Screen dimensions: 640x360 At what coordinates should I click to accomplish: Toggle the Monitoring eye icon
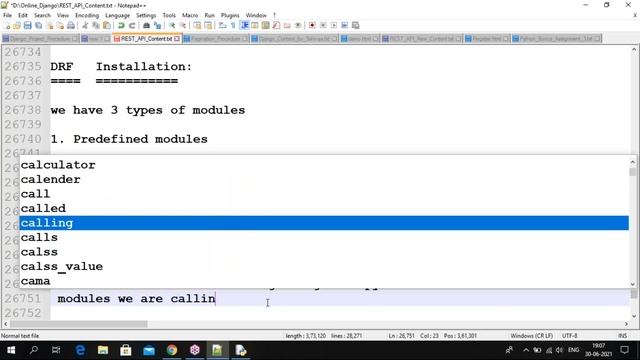click(x=298, y=25)
